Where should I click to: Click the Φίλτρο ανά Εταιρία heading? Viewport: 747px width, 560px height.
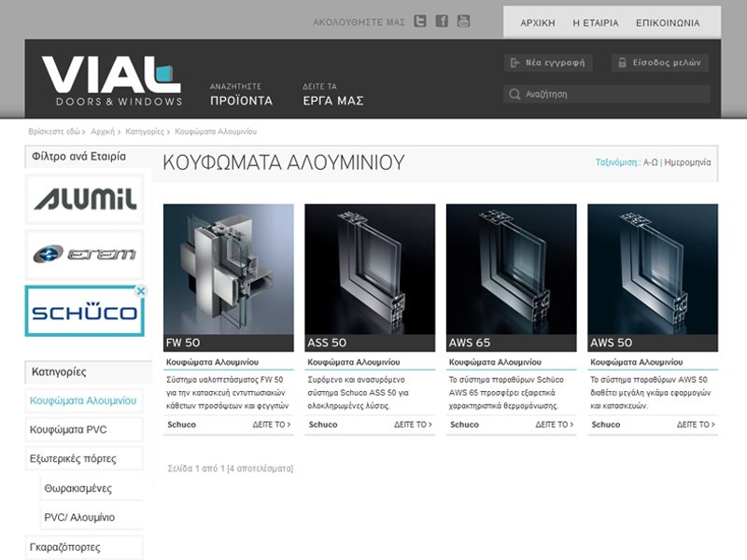tap(79, 157)
